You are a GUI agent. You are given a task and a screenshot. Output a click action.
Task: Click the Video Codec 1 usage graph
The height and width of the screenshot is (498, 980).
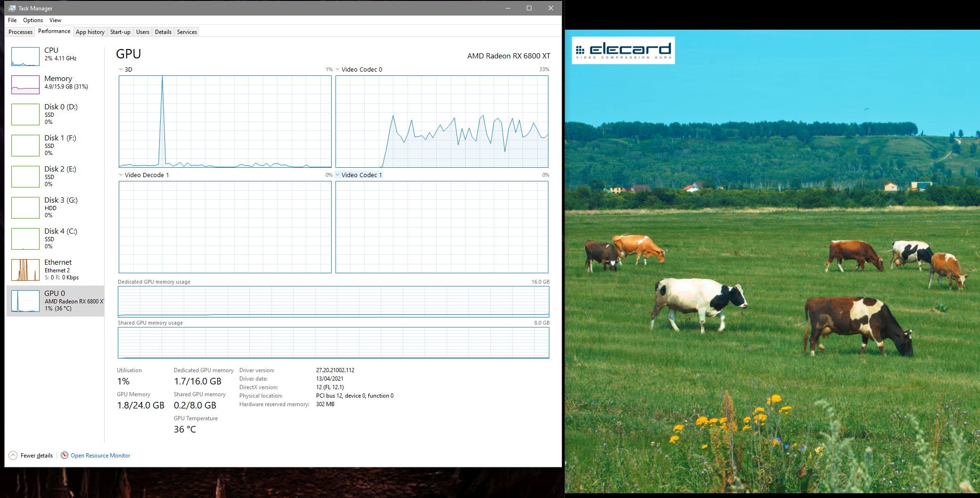click(442, 227)
